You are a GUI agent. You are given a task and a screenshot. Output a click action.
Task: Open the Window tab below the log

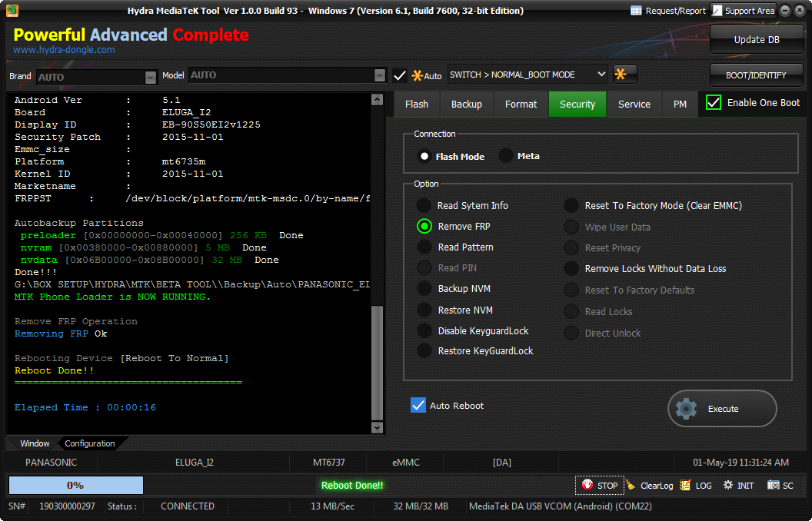coord(35,443)
